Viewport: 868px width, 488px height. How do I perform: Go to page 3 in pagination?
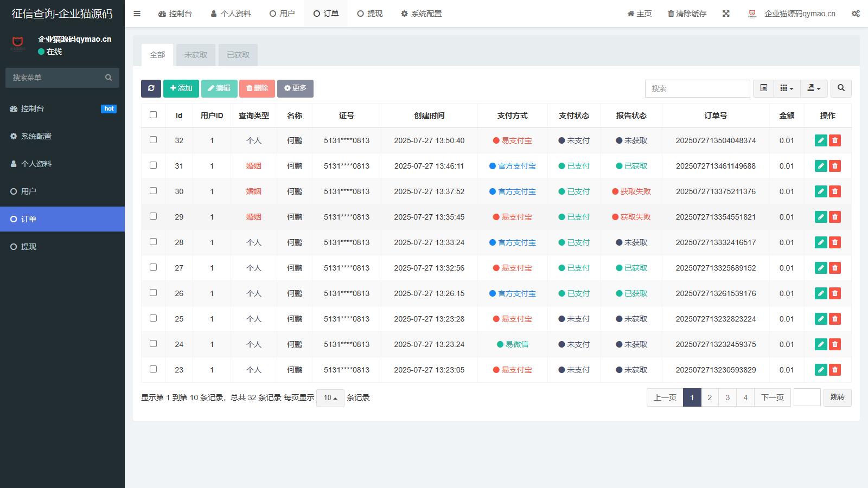(x=727, y=397)
